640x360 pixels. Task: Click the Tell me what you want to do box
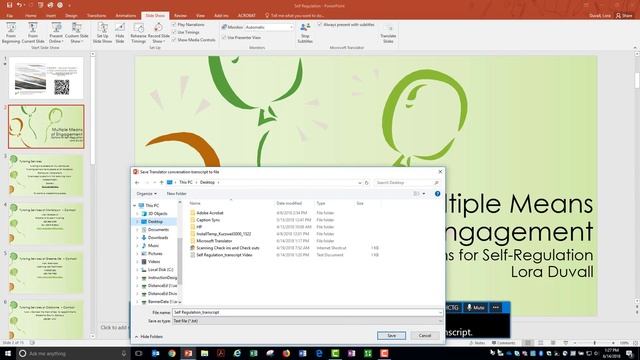295,16
